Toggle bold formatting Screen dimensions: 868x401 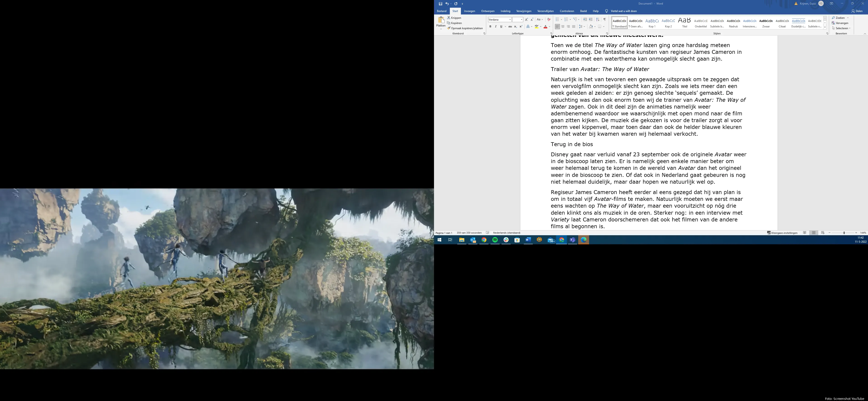490,27
